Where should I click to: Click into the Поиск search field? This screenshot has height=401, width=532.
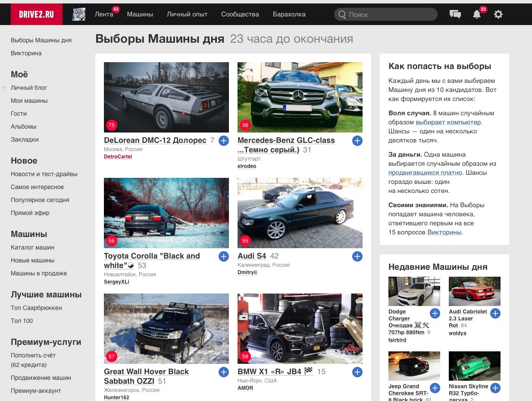(x=385, y=14)
